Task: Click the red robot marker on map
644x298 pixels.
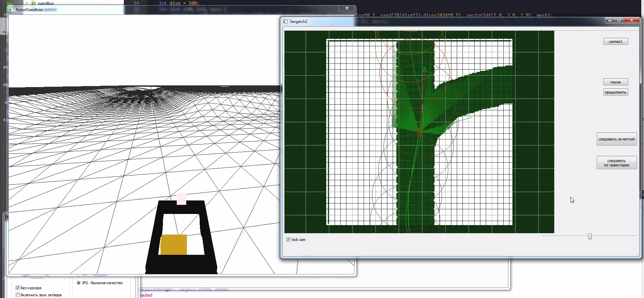Action: [419, 134]
